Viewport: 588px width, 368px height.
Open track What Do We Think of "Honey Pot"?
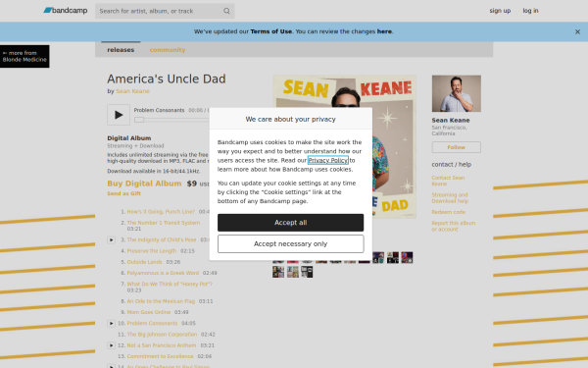170,284
